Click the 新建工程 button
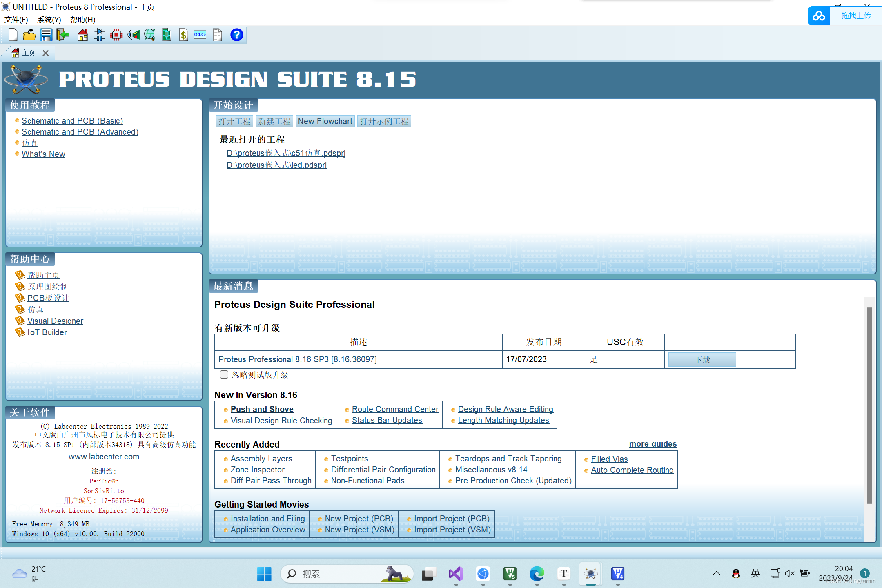This screenshot has height=588, width=882. click(x=274, y=121)
